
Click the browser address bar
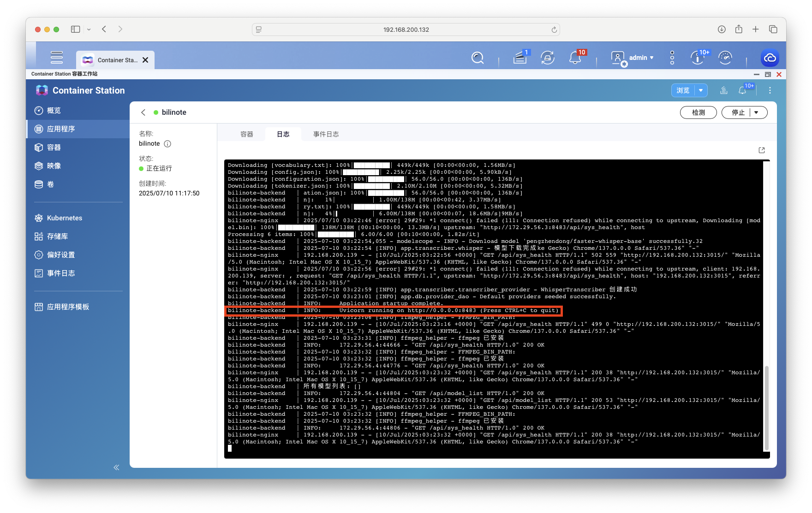(x=406, y=29)
